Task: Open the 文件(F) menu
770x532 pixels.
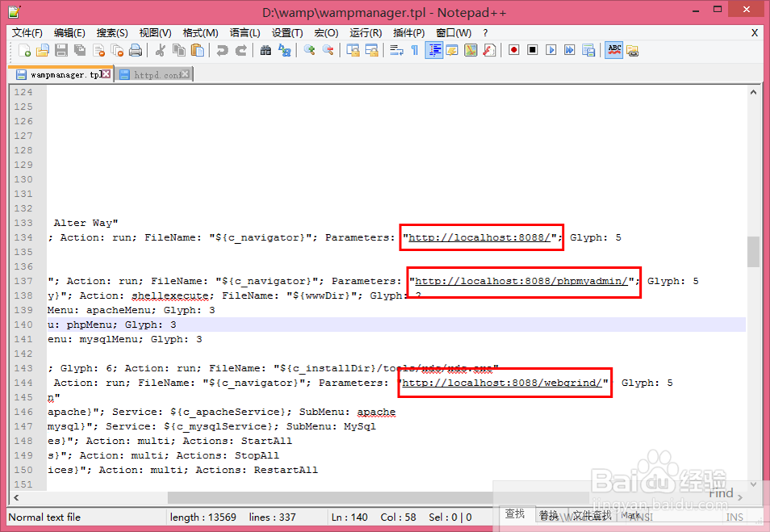Action: click(x=27, y=33)
